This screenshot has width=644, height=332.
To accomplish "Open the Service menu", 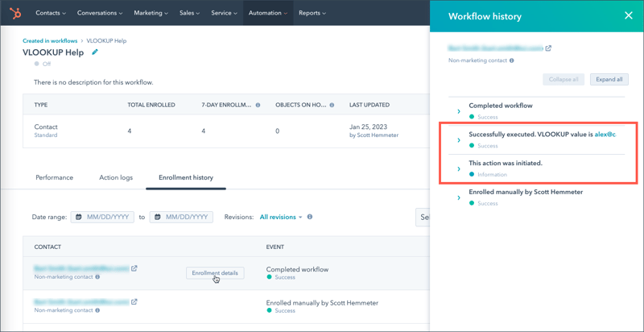I will click(224, 13).
